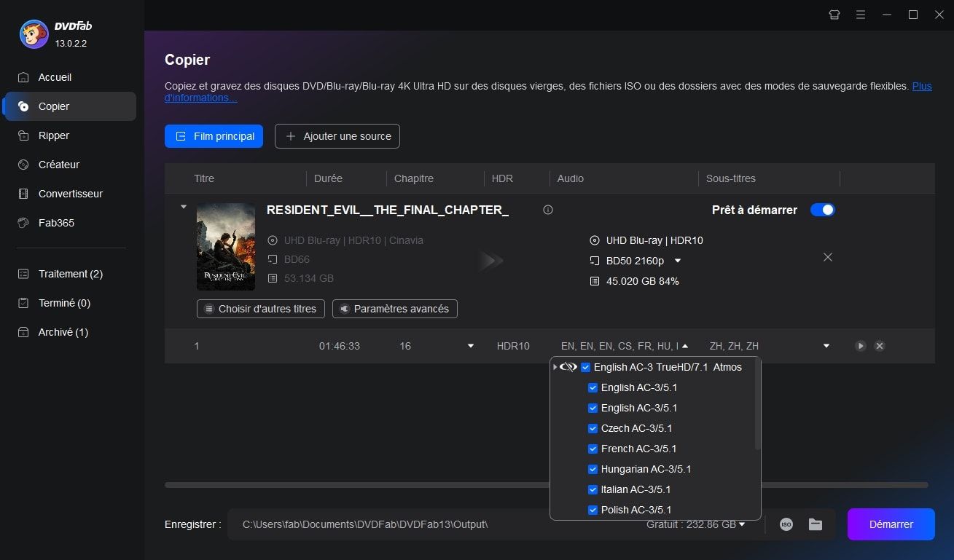Click the Convertisseur sidebar icon
The width and height of the screenshot is (954, 560).
24,194
